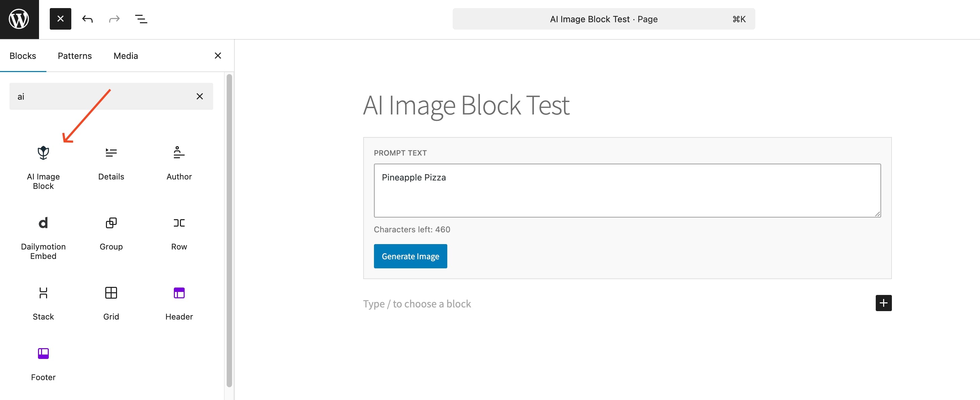Screen dimensions: 980x400
Task: Edit the 'AI Image Block Test' page title
Action: pyautogui.click(x=466, y=105)
